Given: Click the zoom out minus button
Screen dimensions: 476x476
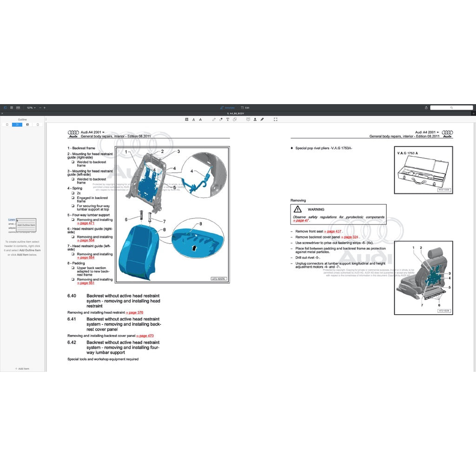Looking at the screenshot, I should (x=40, y=107).
